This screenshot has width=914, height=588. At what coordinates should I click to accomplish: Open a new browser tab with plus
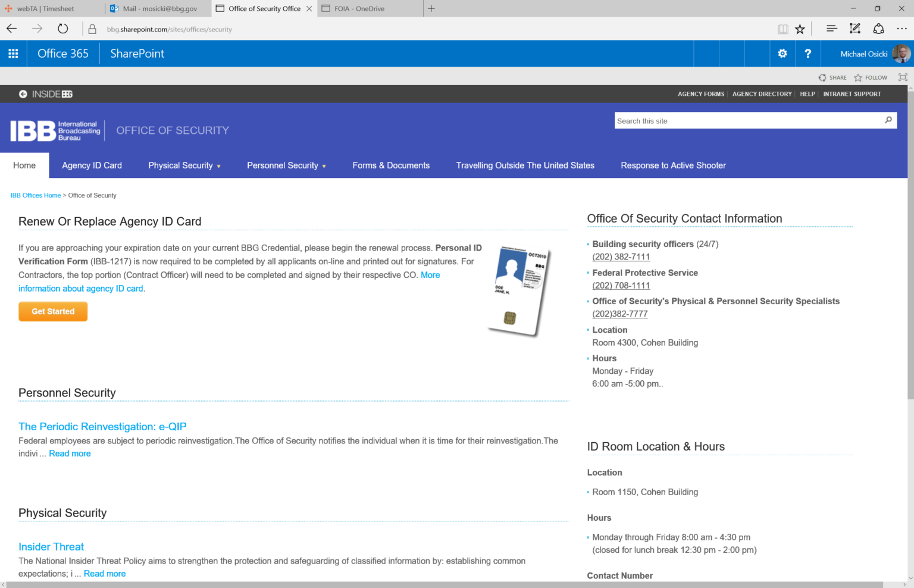[x=431, y=8]
